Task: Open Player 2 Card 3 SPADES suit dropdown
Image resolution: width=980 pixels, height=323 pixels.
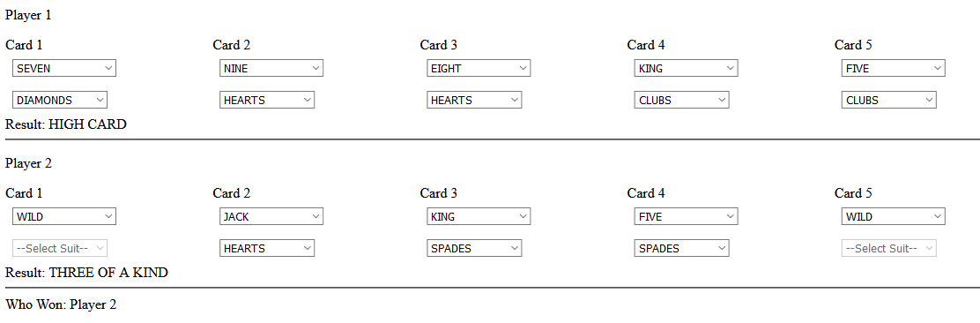Action: coord(474,248)
